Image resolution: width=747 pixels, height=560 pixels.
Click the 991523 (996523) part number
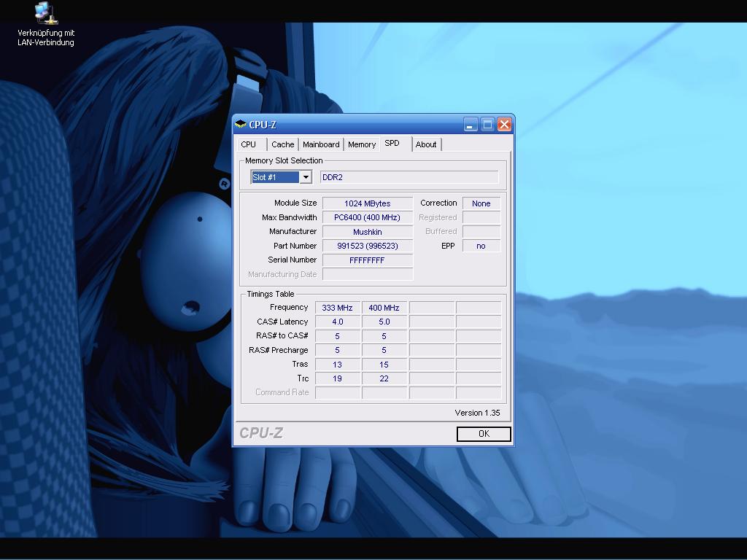tap(368, 246)
